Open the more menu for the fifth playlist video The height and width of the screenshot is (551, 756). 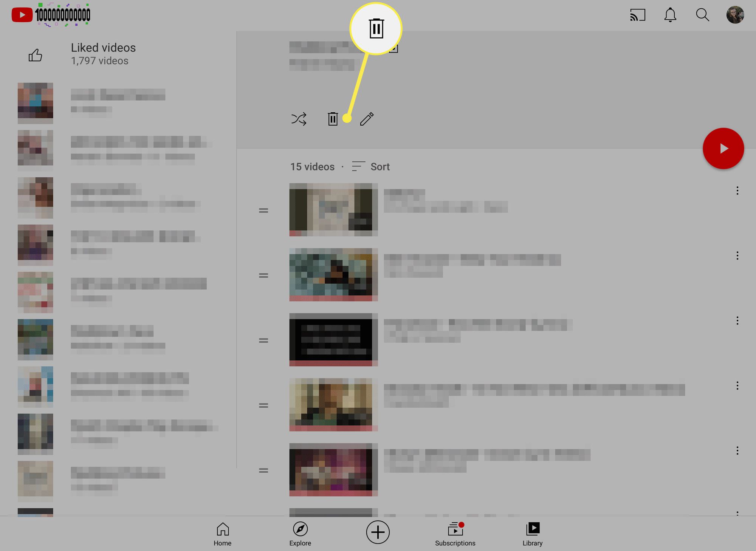[x=737, y=450]
